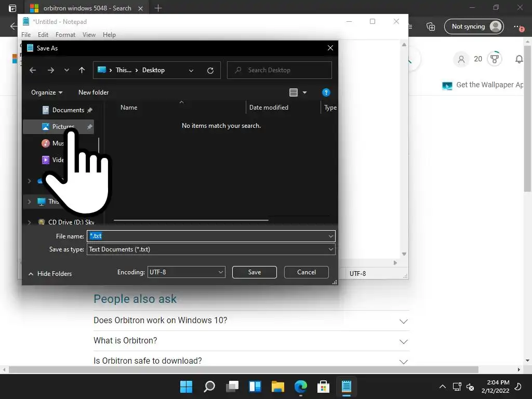Sort by Type column header
The height and width of the screenshot is (399, 532).
(x=330, y=108)
